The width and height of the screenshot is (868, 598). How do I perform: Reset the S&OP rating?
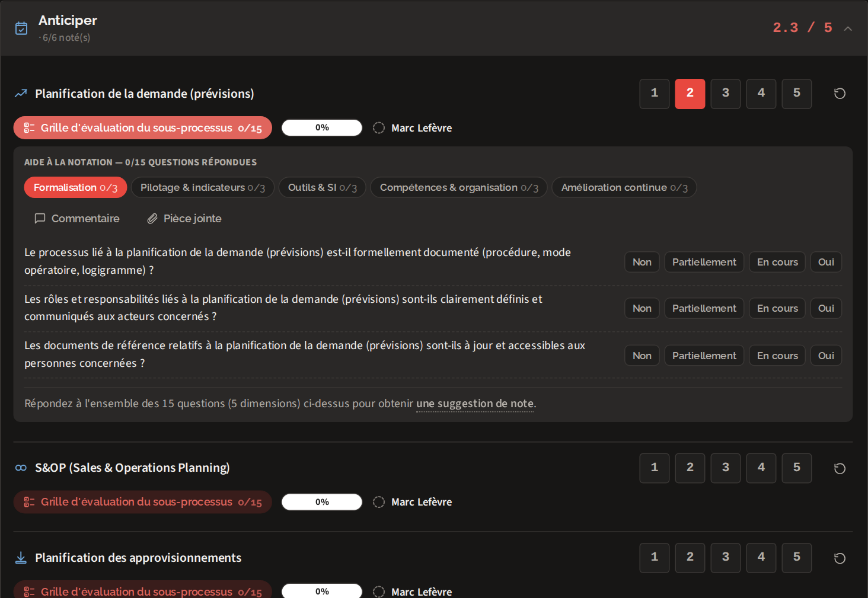840,468
